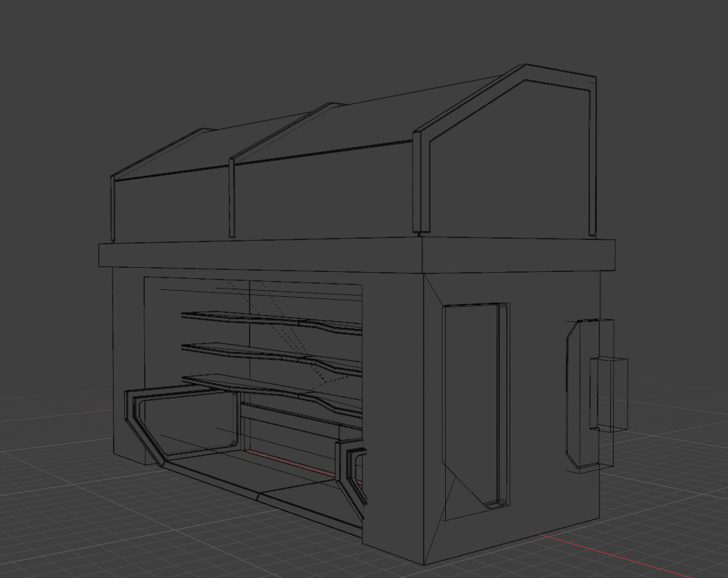Select the small box protruding from the side wall
Image resolution: width=728 pixels, height=578 pixels.
[609, 394]
